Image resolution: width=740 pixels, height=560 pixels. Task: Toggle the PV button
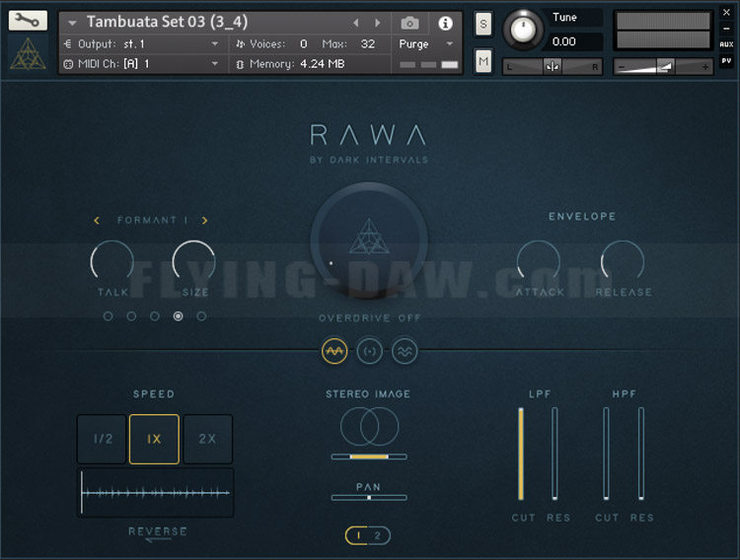pos(726,60)
